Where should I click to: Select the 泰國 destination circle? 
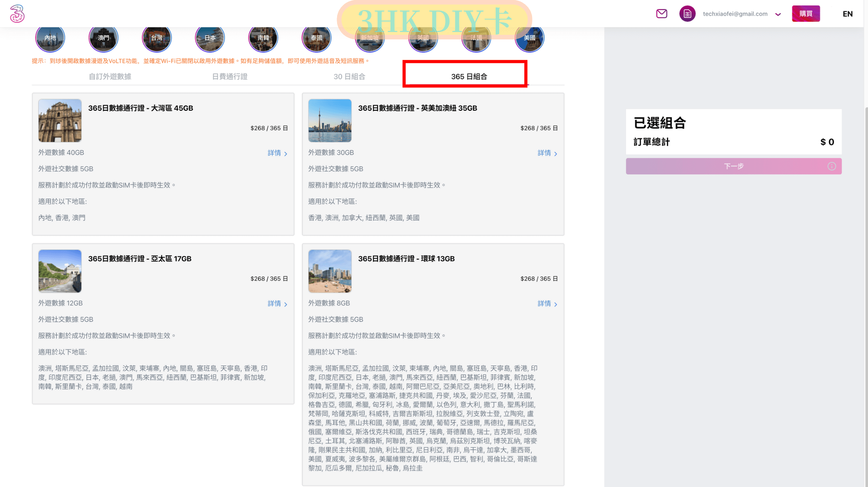(x=316, y=38)
